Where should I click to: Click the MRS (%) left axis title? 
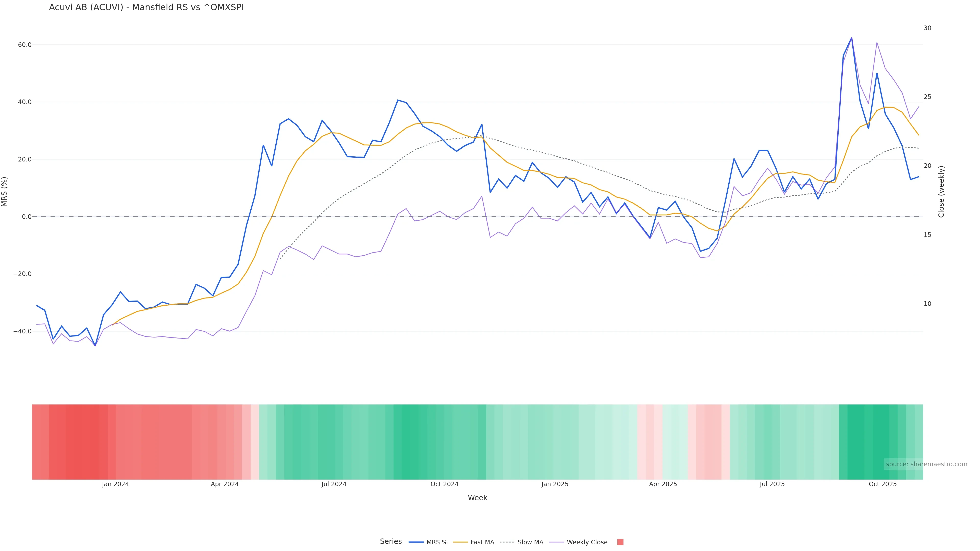point(5,192)
